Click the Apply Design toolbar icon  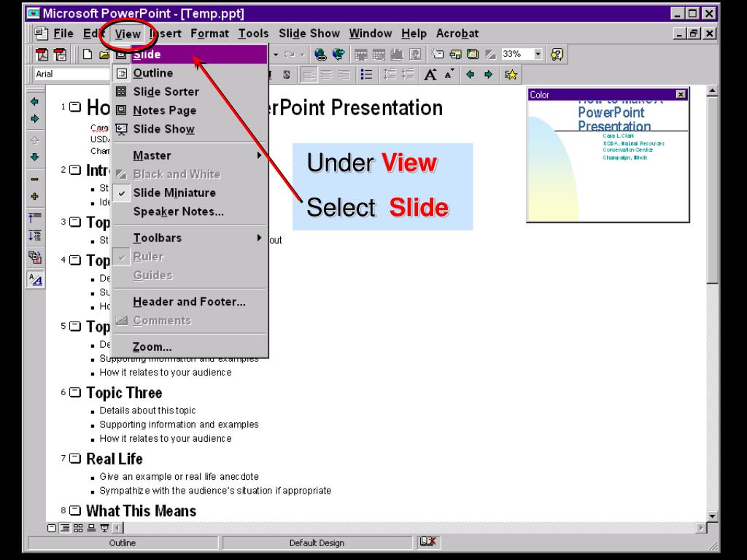(x=473, y=54)
